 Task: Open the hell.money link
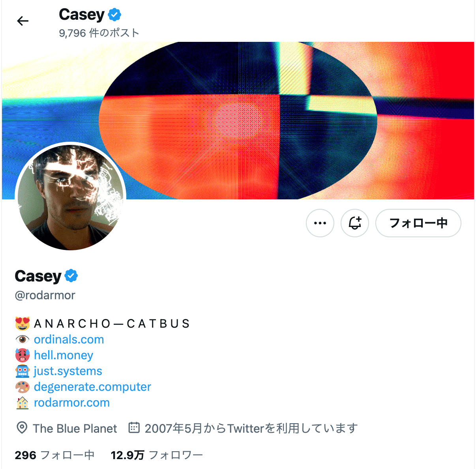pos(64,355)
